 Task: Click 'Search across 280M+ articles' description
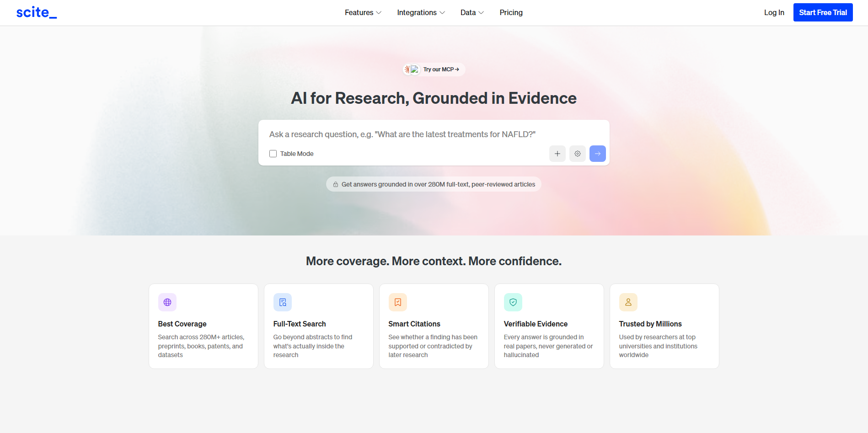tap(201, 346)
